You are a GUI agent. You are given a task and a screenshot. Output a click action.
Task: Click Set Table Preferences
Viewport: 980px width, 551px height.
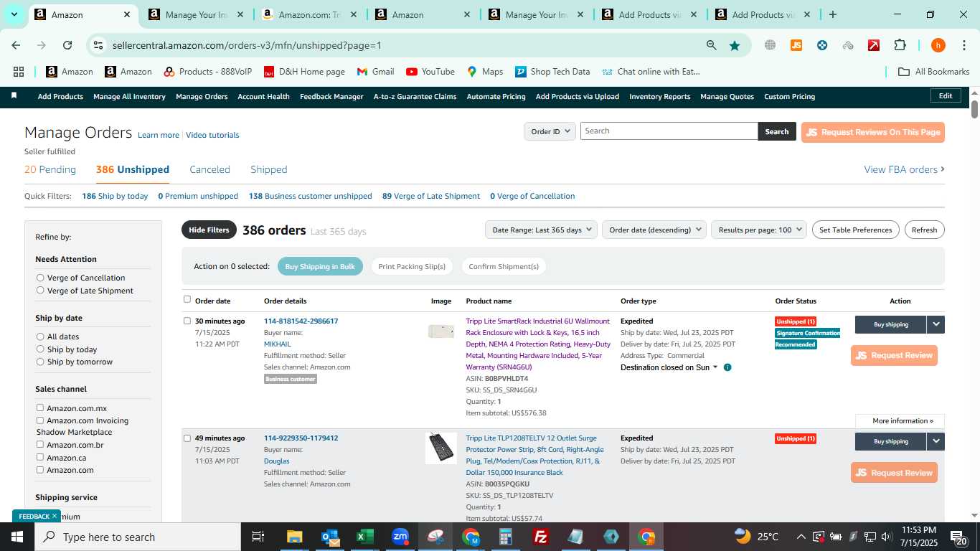(855, 230)
